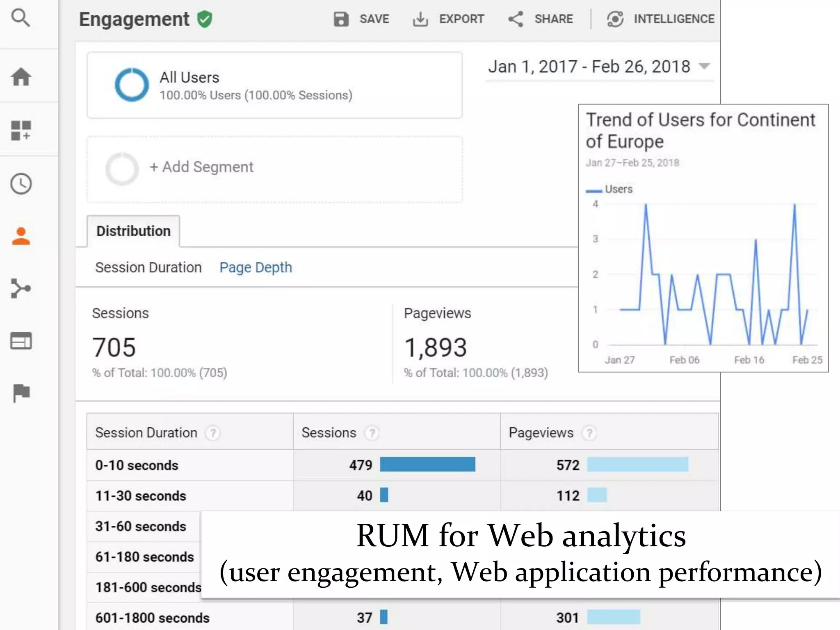
Task: Select the Session Duration view
Action: pos(148,267)
